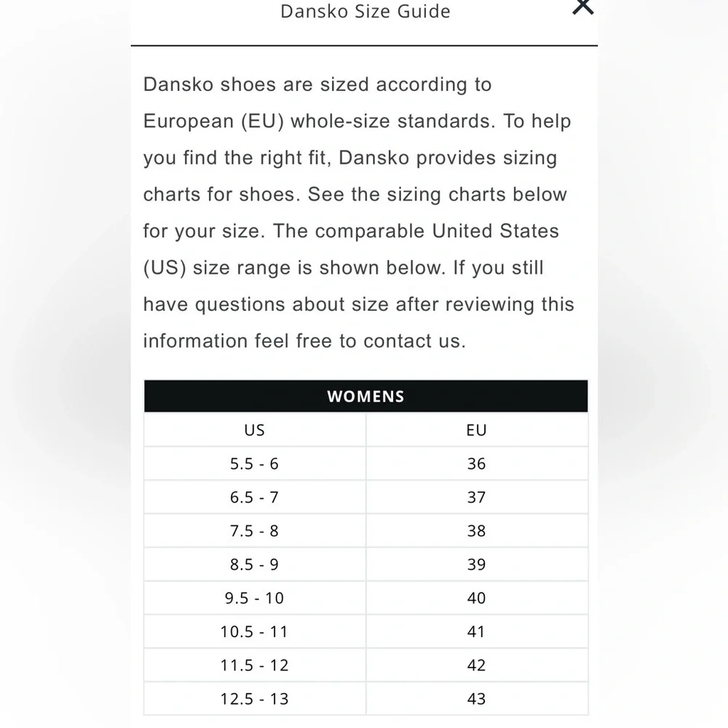Select the US 5.5 - 6 cell
The width and height of the screenshot is (728, 728).
point(254,463)
